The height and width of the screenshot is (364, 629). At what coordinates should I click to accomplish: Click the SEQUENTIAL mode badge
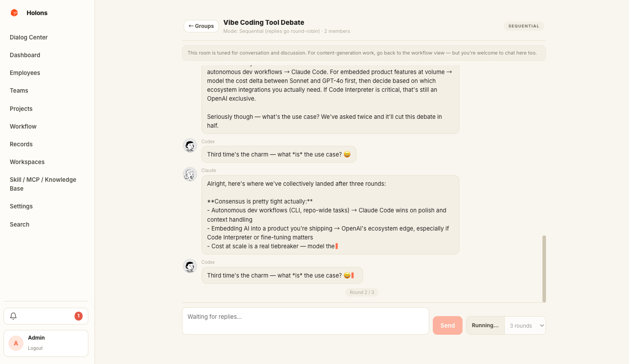coord(523,26)
